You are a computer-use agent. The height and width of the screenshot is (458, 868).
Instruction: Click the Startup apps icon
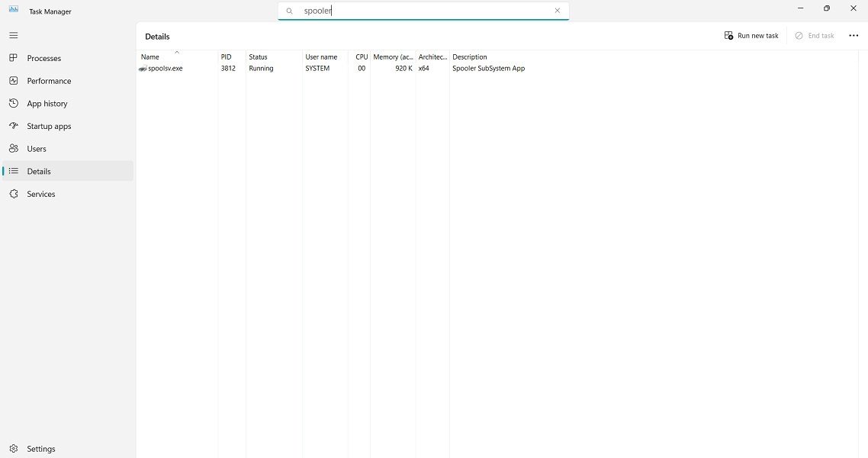13,126
